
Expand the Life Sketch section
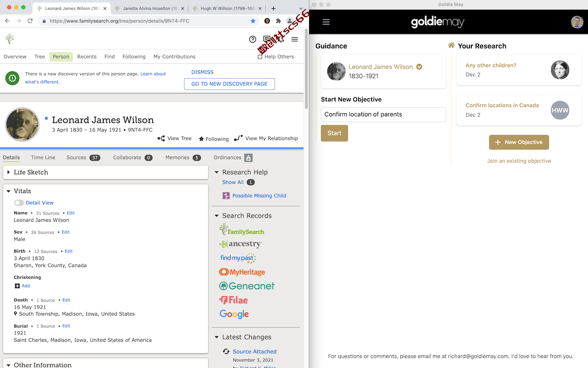(8, 172)
